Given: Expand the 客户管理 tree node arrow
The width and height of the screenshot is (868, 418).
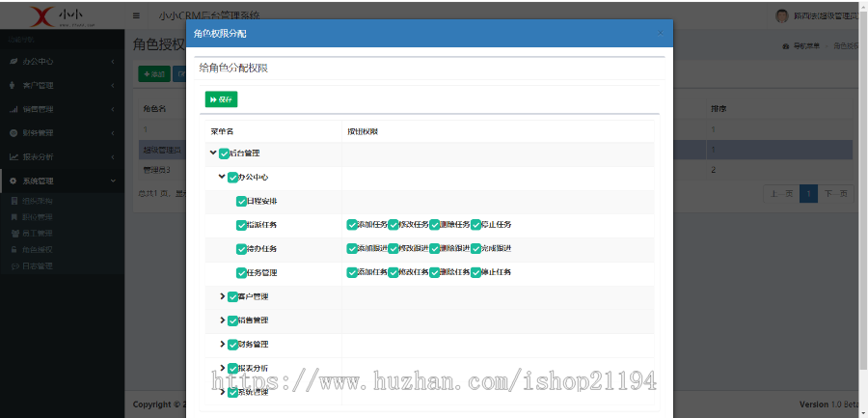Looking at the screenshot, I should [223, 296].
